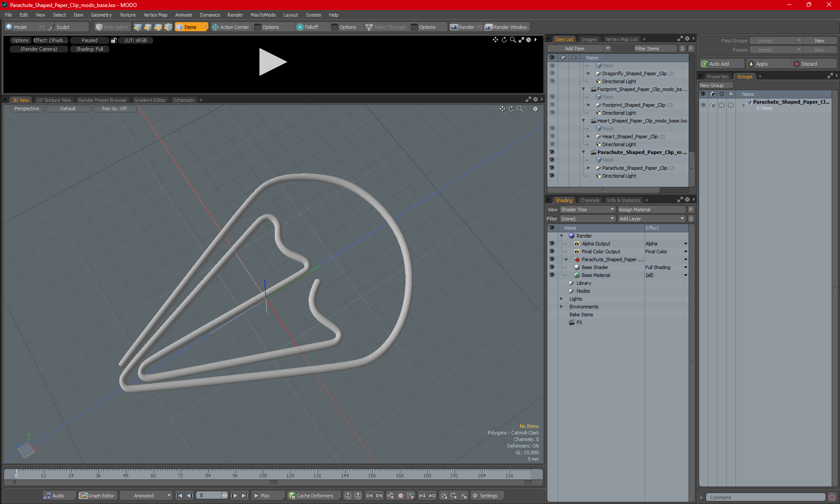Activate Items selection mode
The height and width of the screenshot is (504, 840).
click(191, 27)
